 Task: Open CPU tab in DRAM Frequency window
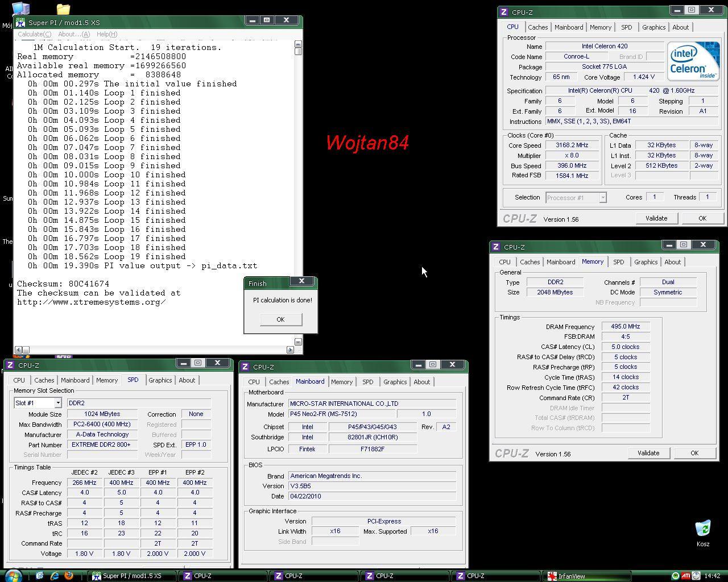504,262
